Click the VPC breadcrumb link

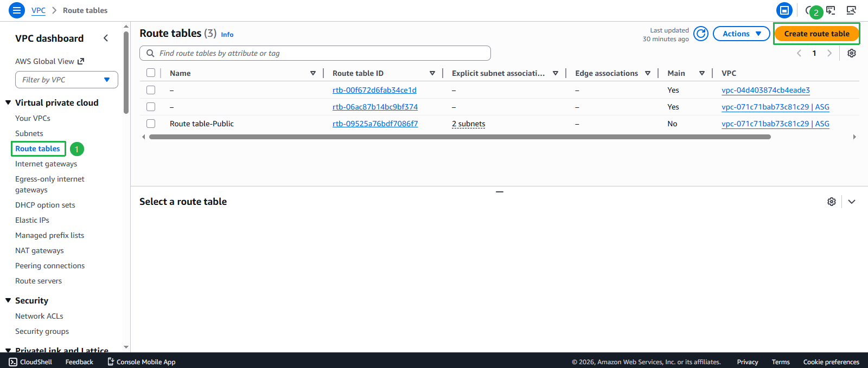39,10
